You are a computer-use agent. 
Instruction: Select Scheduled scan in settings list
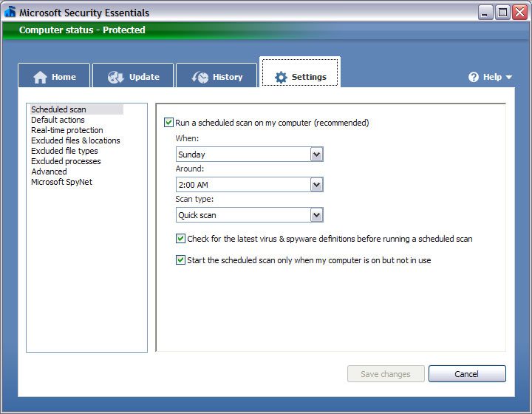tap(76, 109)
